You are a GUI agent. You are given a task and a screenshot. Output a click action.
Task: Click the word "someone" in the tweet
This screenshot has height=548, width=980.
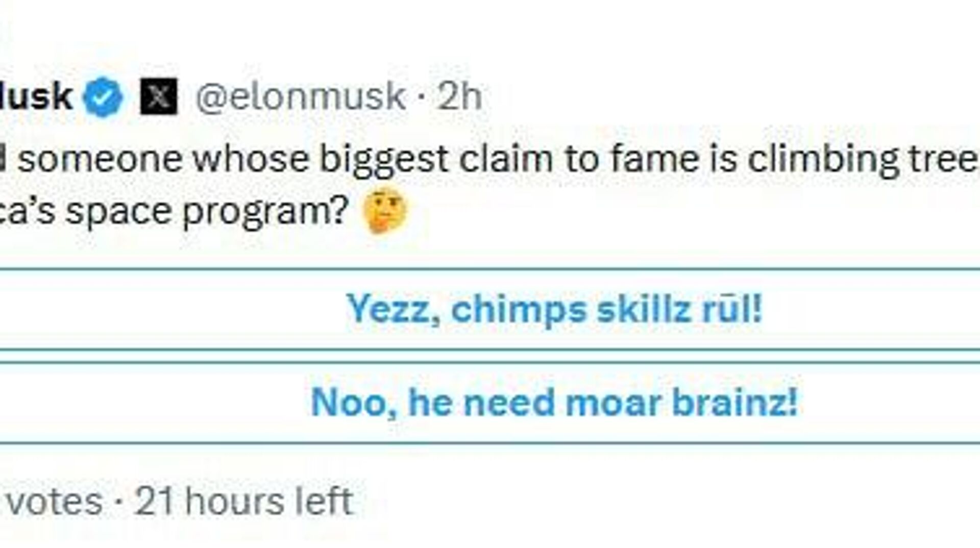pyautogui.click(x=100, y=159)
